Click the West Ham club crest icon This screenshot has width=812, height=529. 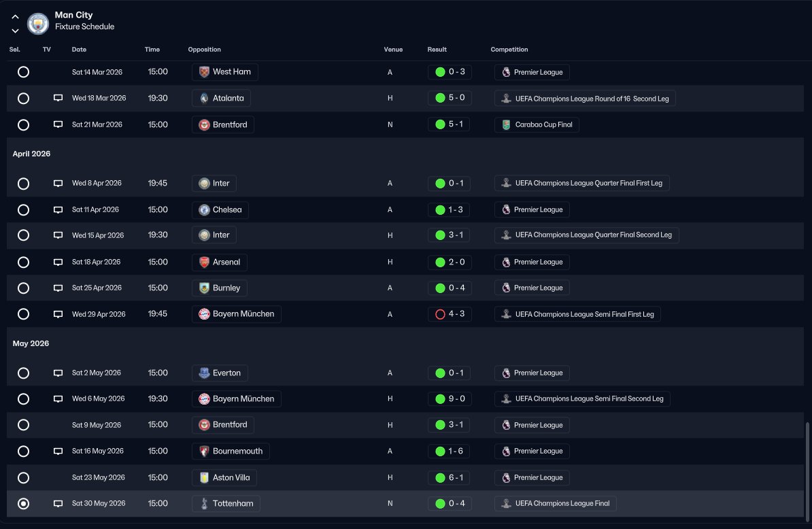(204, 72)
